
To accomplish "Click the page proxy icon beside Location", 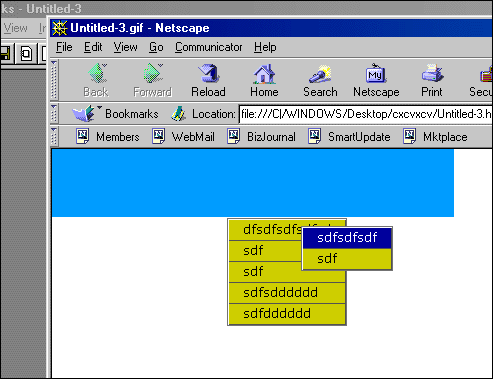I will coord(178,114).
